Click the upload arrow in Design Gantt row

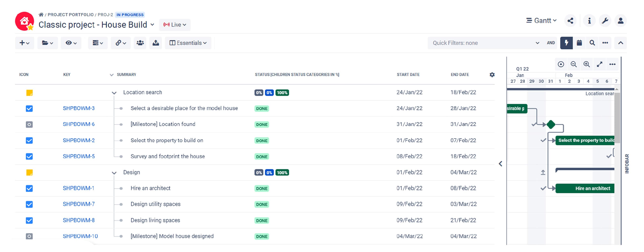coord(543,173)
